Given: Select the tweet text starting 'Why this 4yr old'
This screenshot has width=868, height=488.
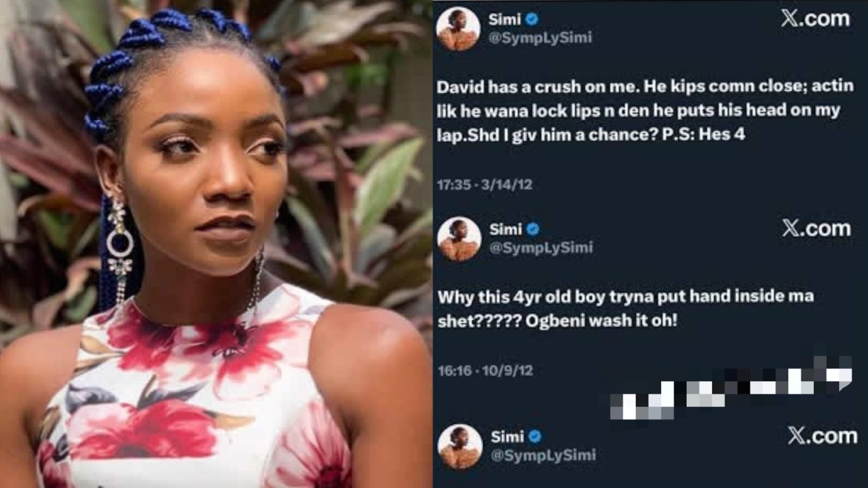Looking at the screenshot, I should tap(625, 308).
